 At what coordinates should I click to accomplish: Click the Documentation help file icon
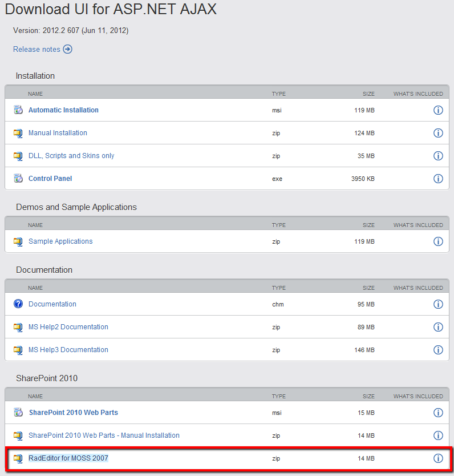(18, 304)
